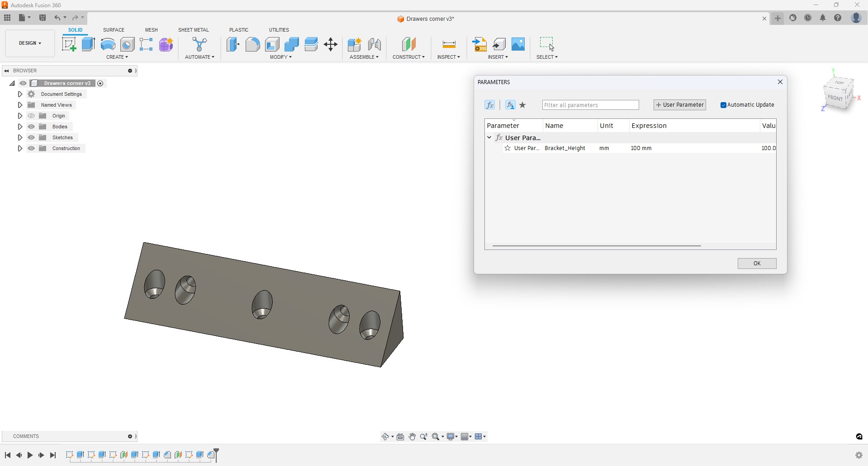The height and width of the screenshot is (466, 868).
Task: Expand the Bodies folder node
Action: click(x=20, y=127)
